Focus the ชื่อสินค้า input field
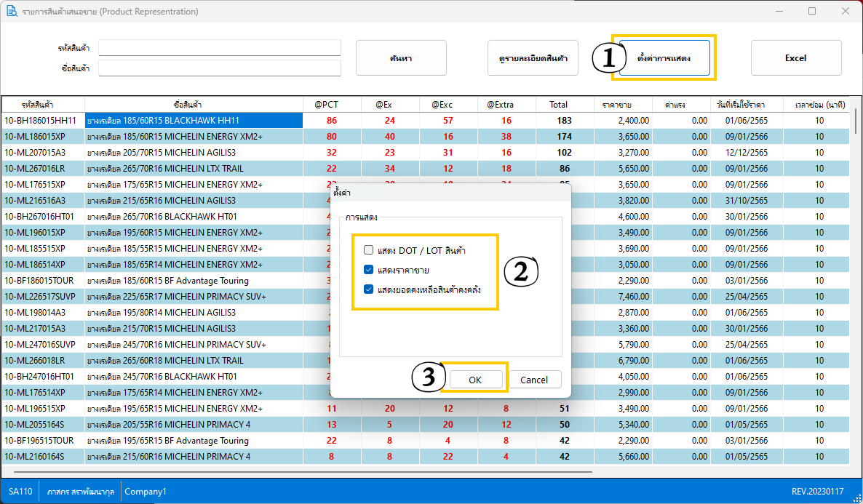863x504 pixels. coord(220,68)
